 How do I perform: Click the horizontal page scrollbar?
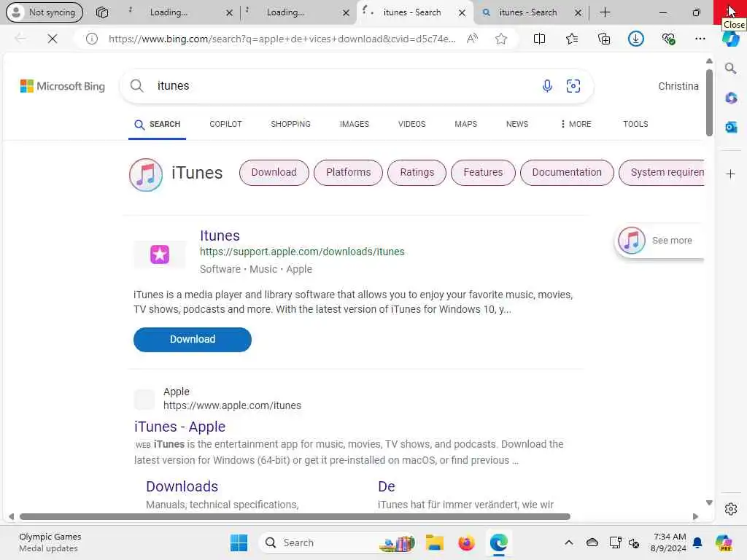[x=295, y=517]
